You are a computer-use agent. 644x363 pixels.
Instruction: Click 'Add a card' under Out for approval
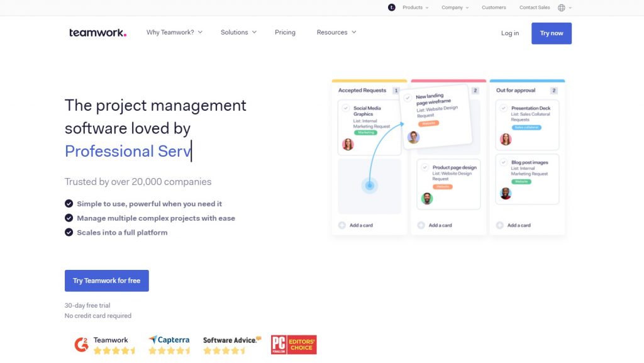[519, 225]
